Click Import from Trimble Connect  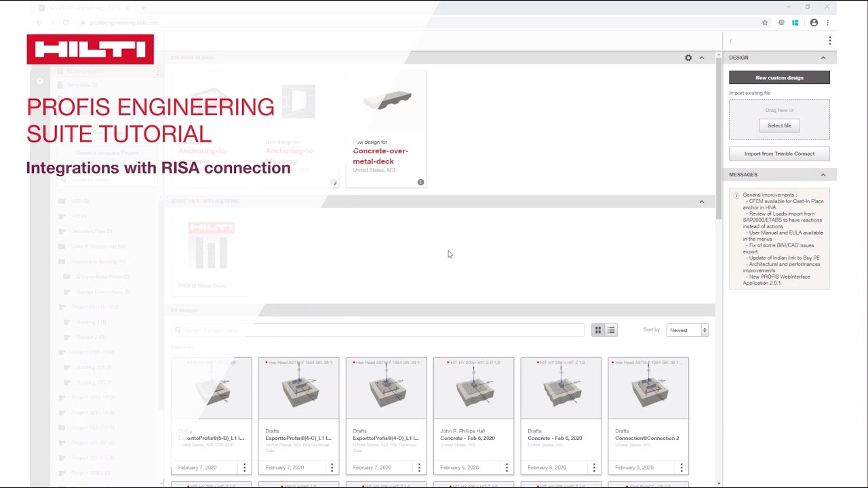(x=779, y=154)
